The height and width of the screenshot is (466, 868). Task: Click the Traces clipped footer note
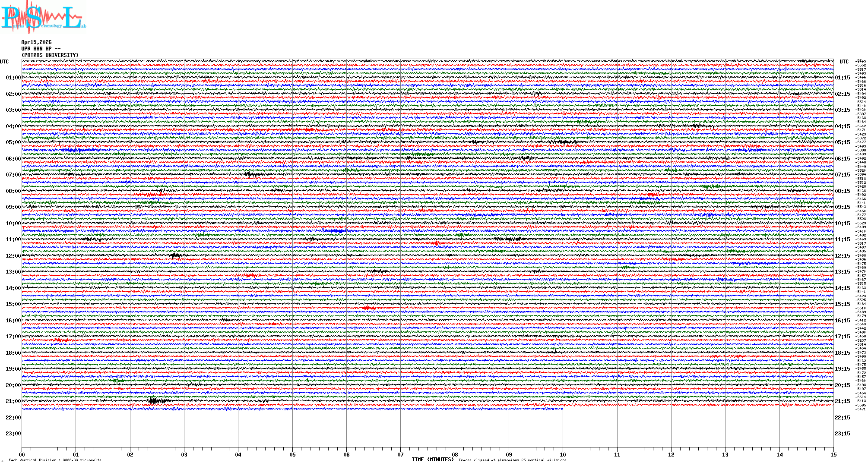(512, 460)
